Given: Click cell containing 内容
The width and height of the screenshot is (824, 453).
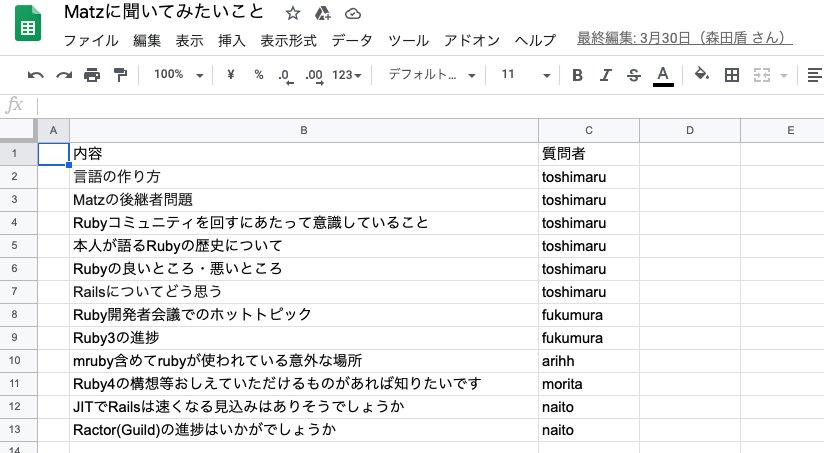Looking at the screenshot, I should click(x=304, y=154).
